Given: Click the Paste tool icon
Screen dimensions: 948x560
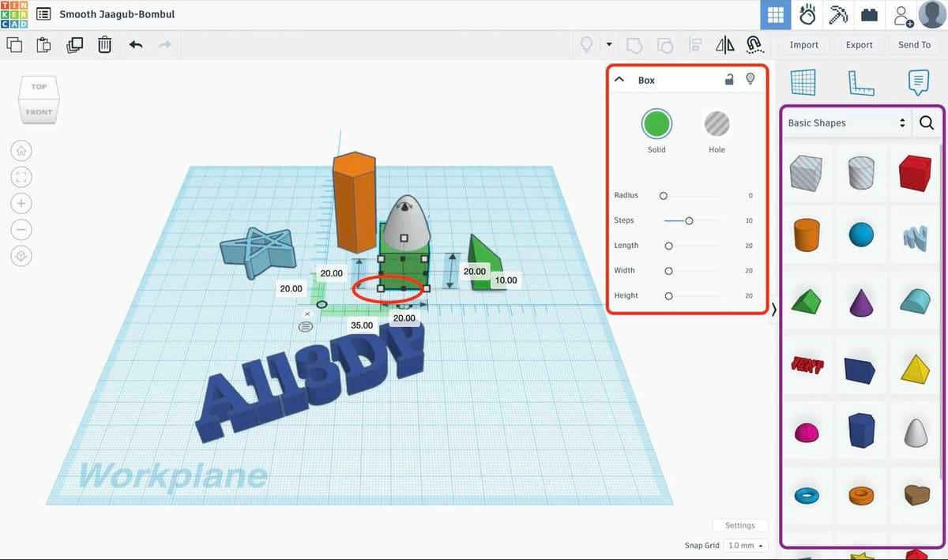Looking at the screenshot, I should (x=44, y=45).
